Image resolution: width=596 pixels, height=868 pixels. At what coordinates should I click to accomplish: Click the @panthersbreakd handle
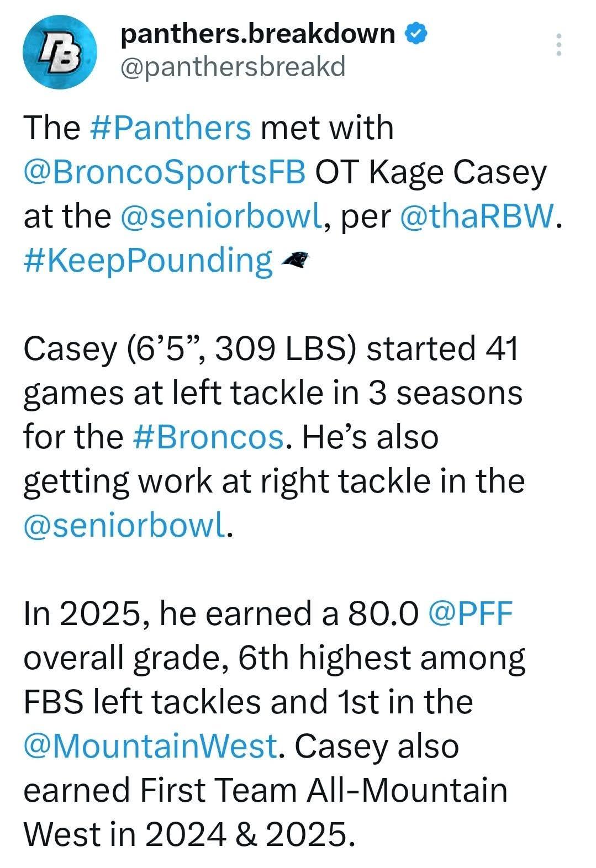coord(233,67)
